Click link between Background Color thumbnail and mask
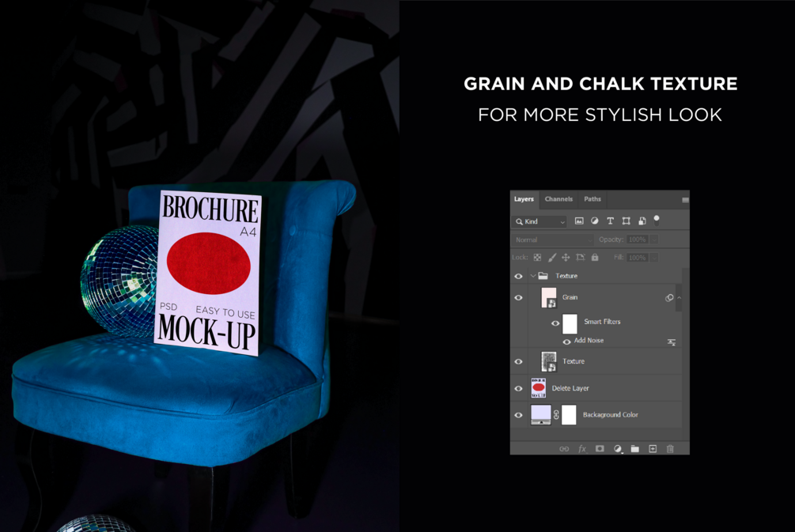The height and width of the screenshot is (532, 795). pos(556,415)
